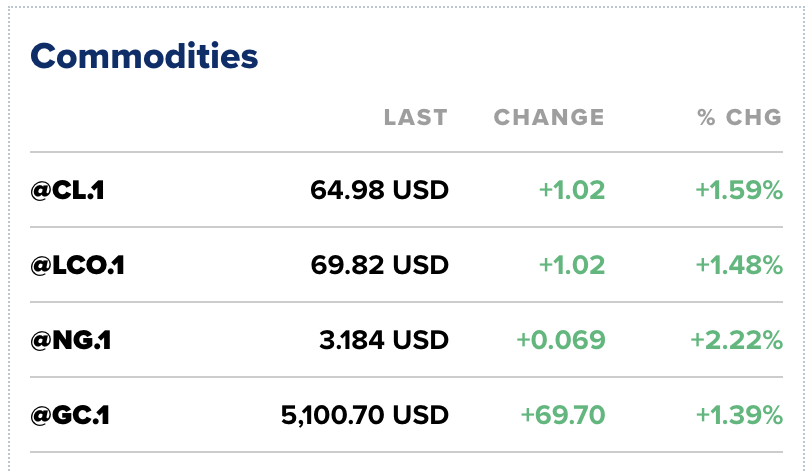The image size is (812, 472).
Task: Click the +69.70 change value
Action: click(563, 415)
